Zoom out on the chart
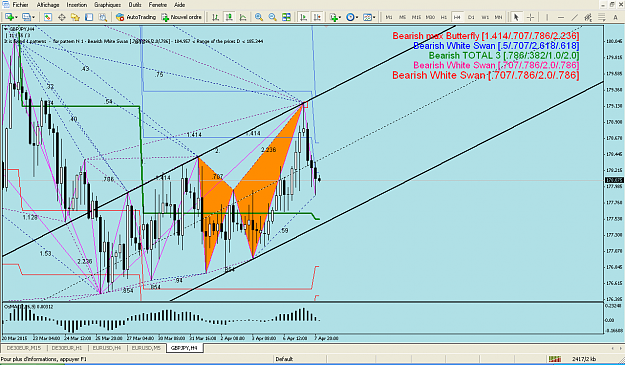625x365 pixels. (273, 17)
